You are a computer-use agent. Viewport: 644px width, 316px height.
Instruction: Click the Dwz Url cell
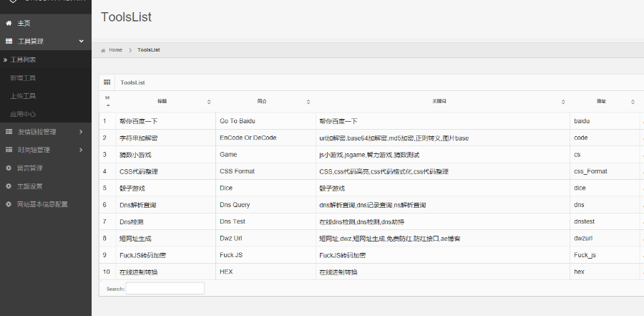[265, 239]
